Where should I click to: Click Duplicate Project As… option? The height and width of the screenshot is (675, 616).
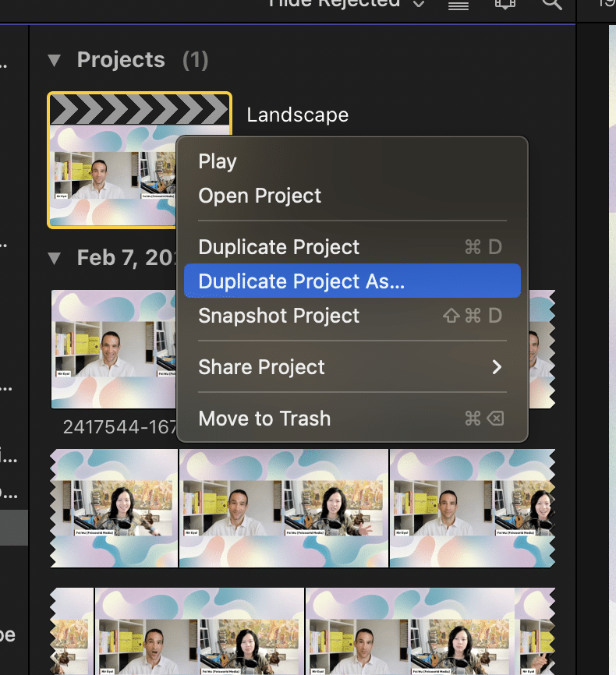pyautogui.click(x=302, y=281)
